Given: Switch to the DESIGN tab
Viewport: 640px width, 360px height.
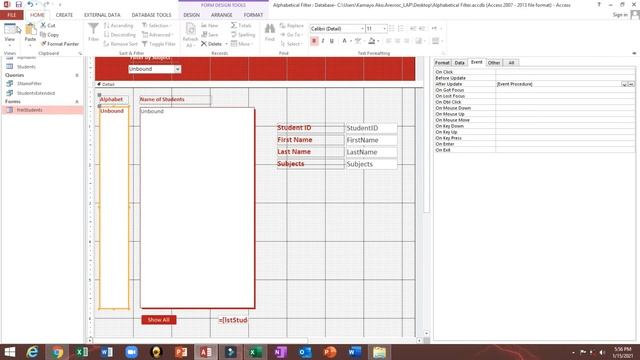Looking at the screenshot, I should 191,15.
